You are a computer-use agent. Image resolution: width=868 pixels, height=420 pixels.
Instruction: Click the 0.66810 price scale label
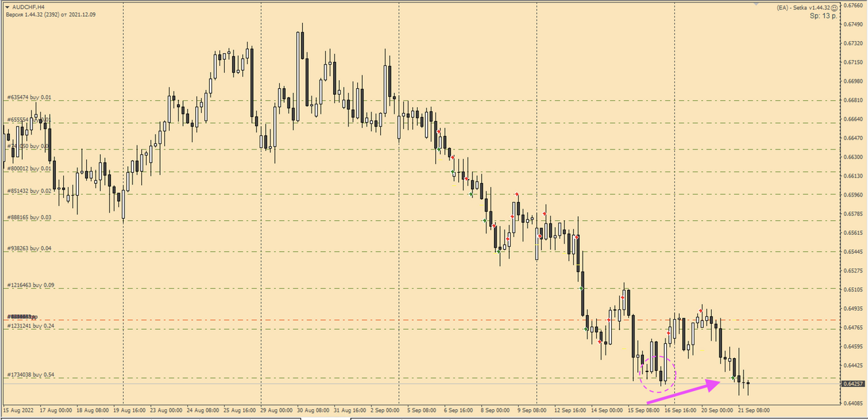[x=853, y=100]
